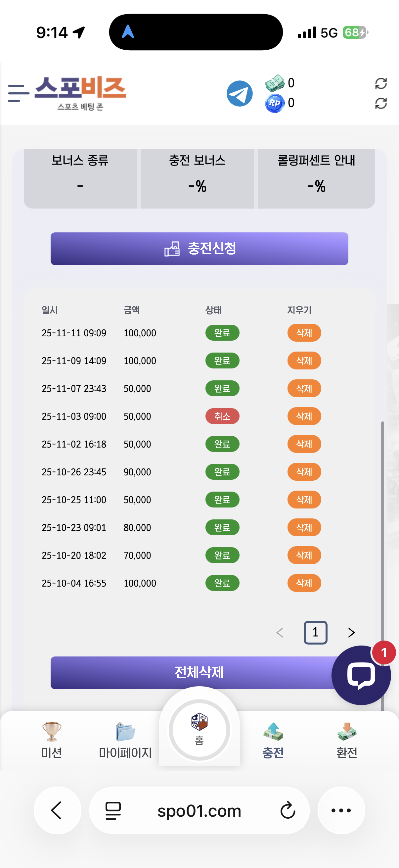Refresh the RP points balance
399x868 pixels.
(380, 103)
